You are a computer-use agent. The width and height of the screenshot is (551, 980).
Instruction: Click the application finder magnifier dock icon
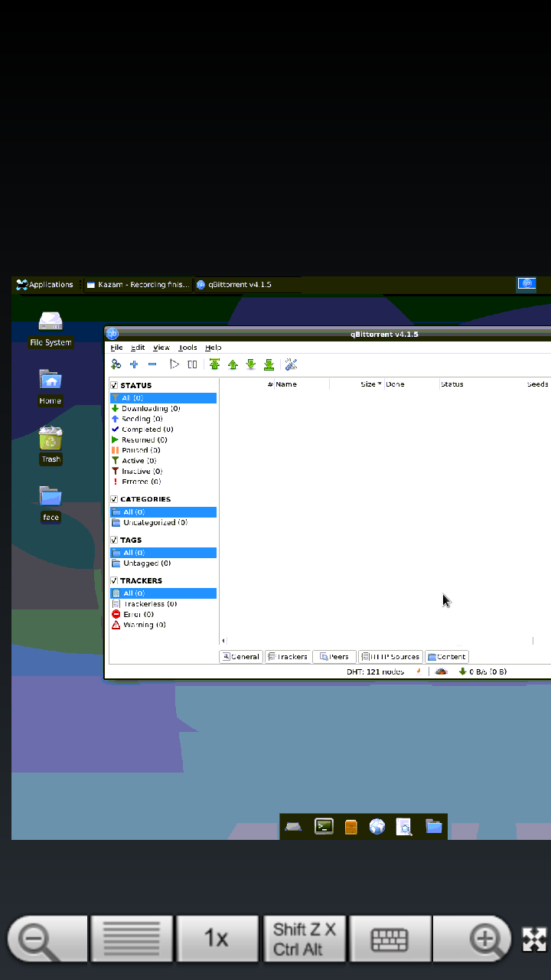(x=404, y=826)
